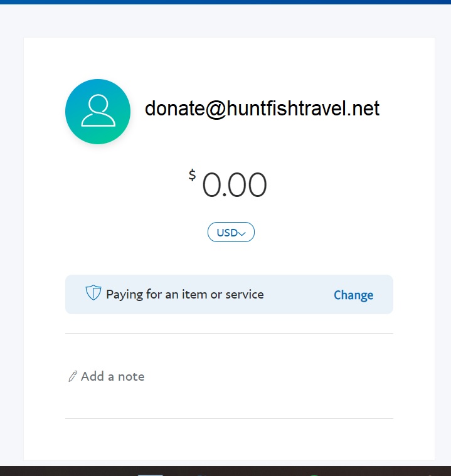The height and width of the screenshot is (476, 451).
Task: Click the highlighted app on the taskbar
Action: click(x=151, y=474)
